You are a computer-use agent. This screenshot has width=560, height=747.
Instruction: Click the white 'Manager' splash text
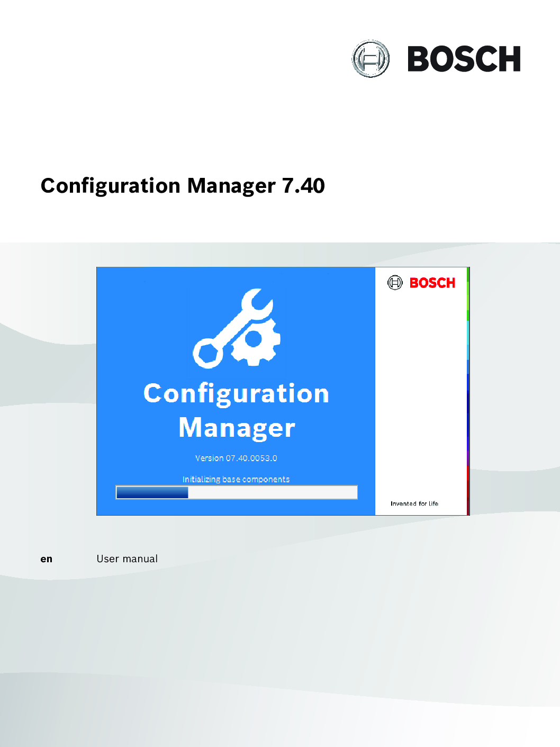tap(237, 428)
